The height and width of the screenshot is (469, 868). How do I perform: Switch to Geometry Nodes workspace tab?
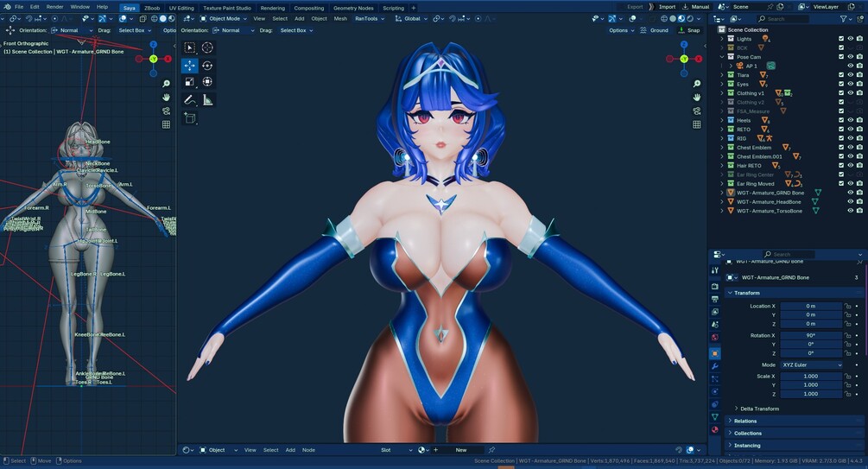click(x=353, y=9)
